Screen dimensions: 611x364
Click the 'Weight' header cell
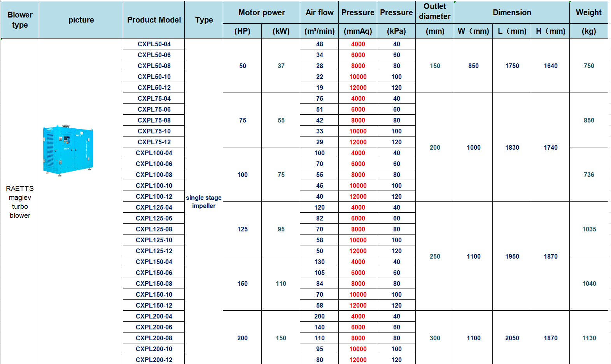(x=589, y=12)
